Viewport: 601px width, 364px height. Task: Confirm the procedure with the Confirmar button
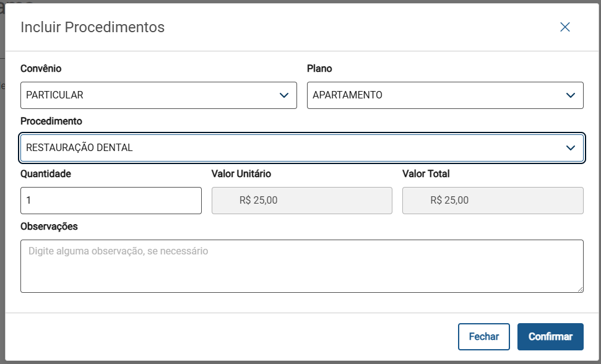[550, 337]
